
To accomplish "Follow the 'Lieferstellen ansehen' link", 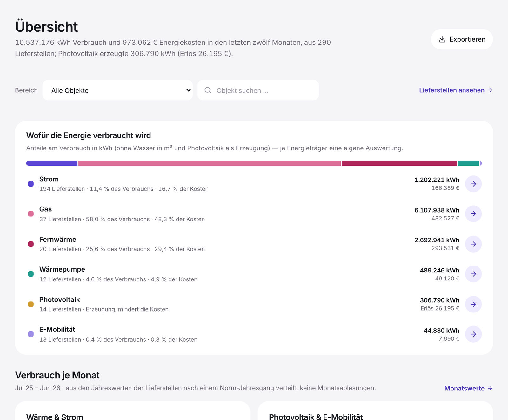I will coord(456,90).
